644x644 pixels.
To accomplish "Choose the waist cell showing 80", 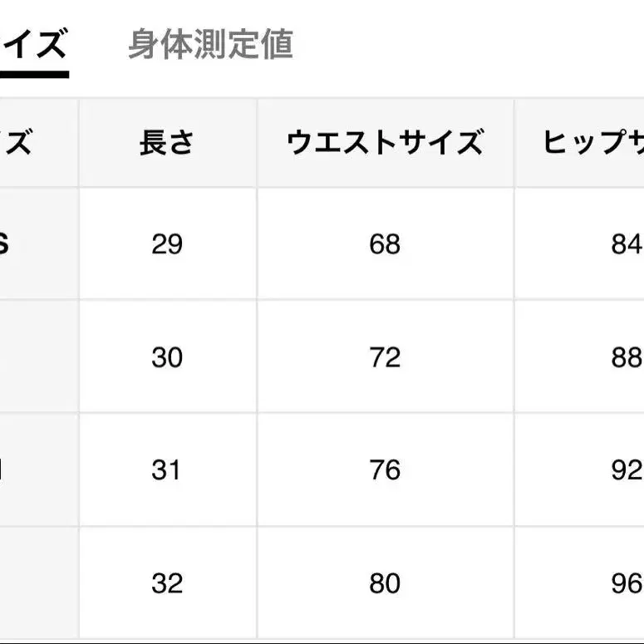I will [x=385, y=583].
